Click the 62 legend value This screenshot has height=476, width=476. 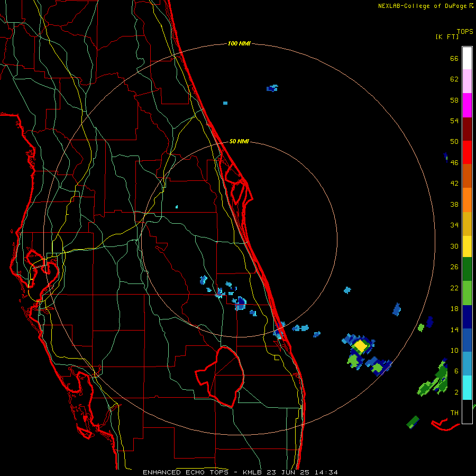[x=454, y=79]
